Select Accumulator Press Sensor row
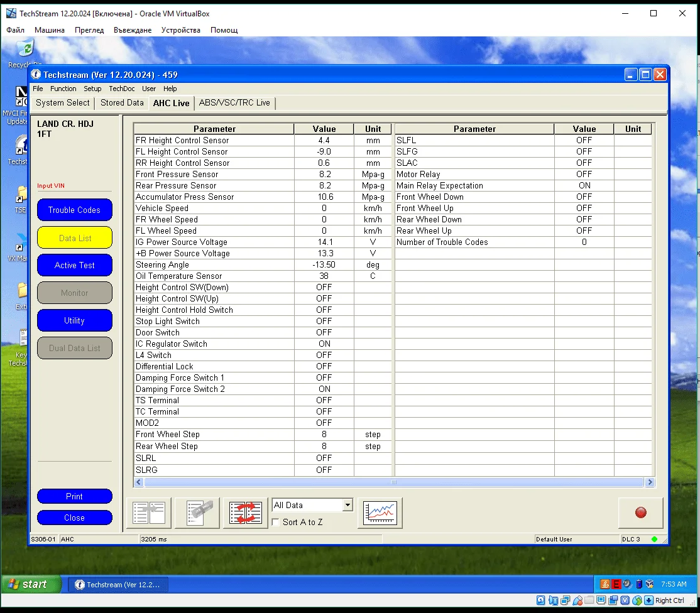Screen dimensions: 700x613 point(263,197)
